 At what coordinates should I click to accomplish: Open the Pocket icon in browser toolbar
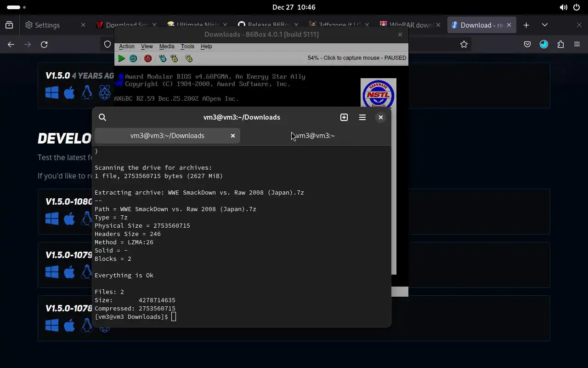[527, 44]
